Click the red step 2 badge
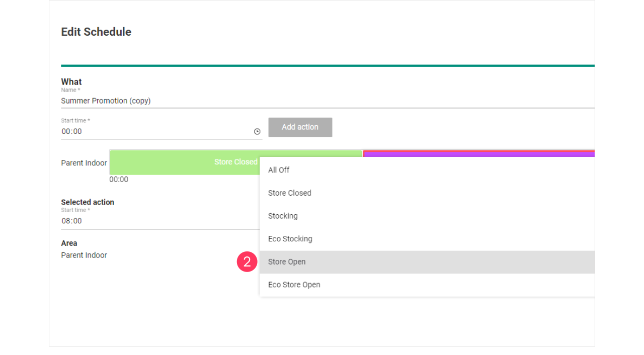 (x=247, y=262)
